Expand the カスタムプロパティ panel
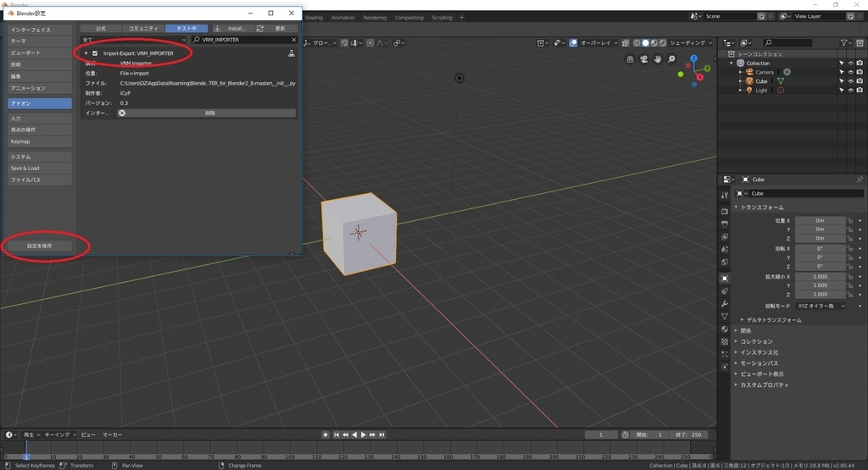868x470 pixels. click(x=765, y=384)
